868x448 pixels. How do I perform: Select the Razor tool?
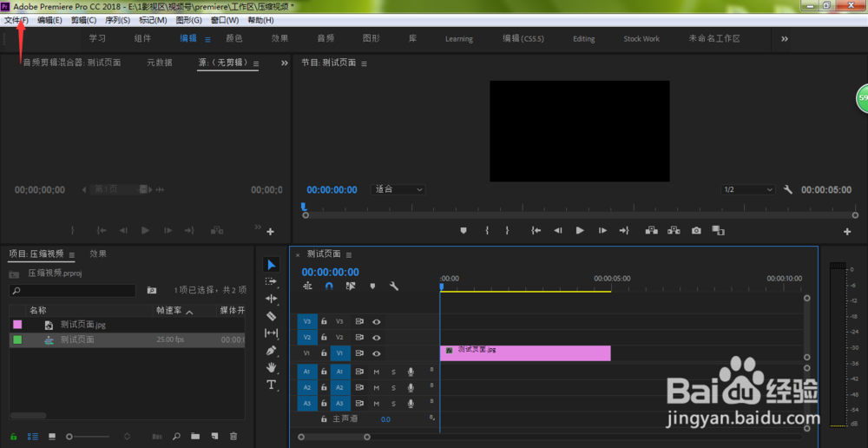(271, 316)
